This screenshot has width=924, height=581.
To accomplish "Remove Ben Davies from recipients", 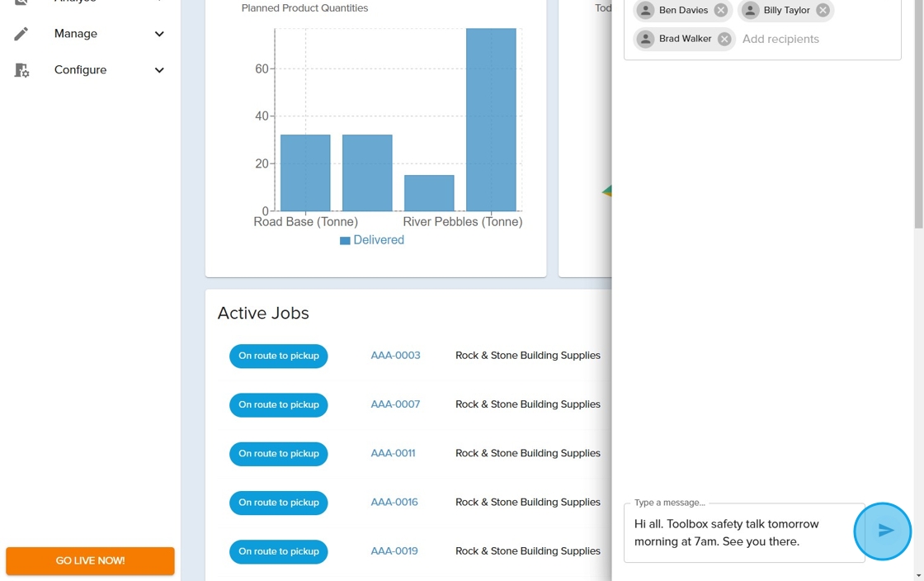I will click(x=721, y=11).
